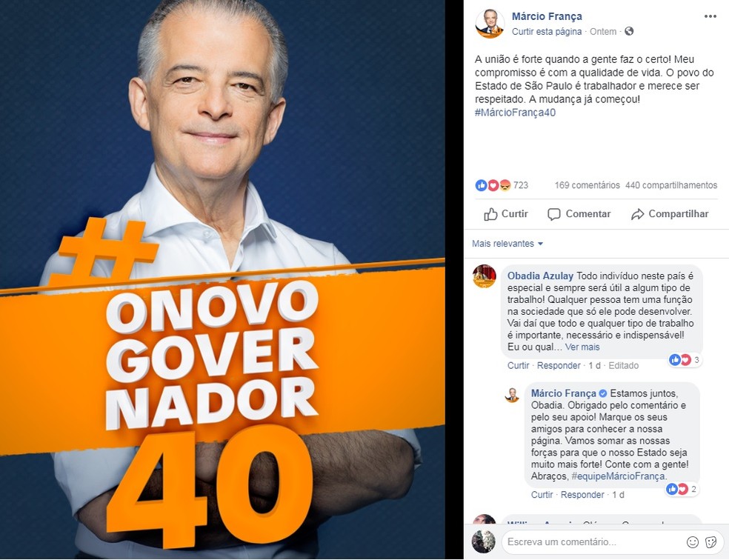
Task: Open Márcio França profile picture in header
Action: (490, 23)
